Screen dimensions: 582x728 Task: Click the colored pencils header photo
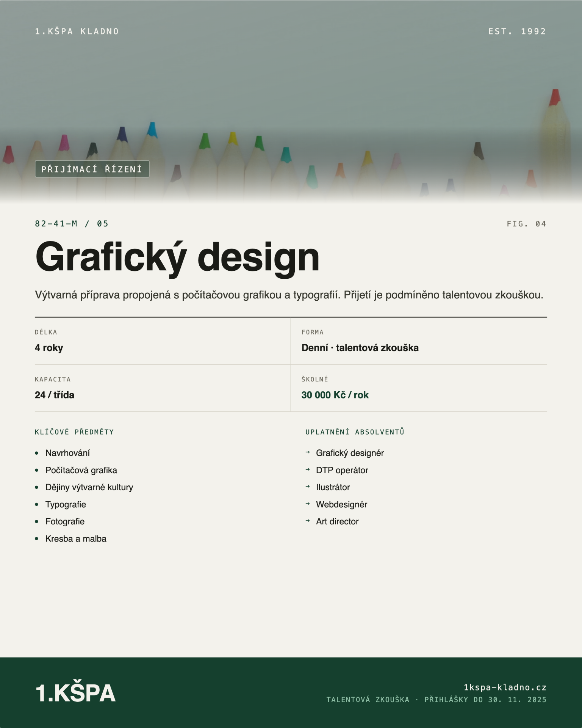(291, 102)
